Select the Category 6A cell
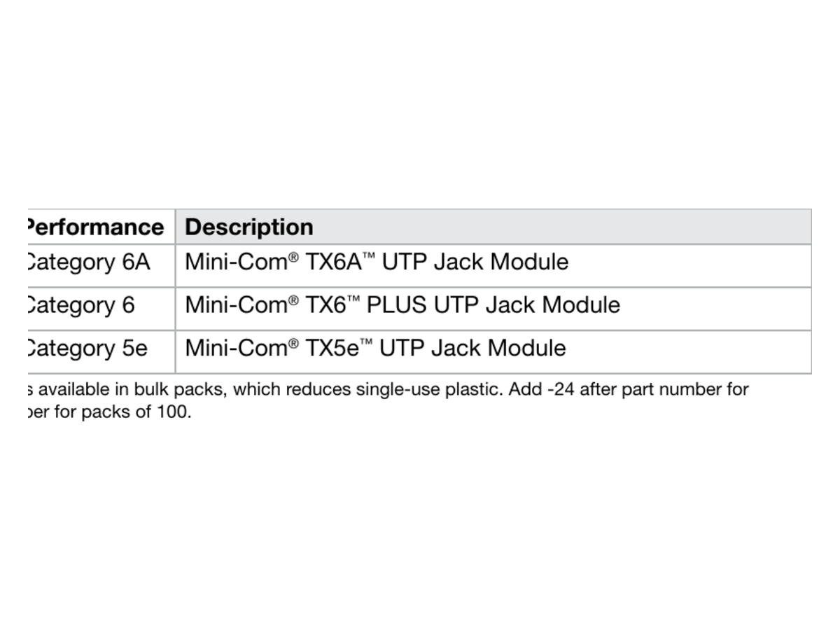Viewport: 840px width, 630px height. click(x=100, y=266)
